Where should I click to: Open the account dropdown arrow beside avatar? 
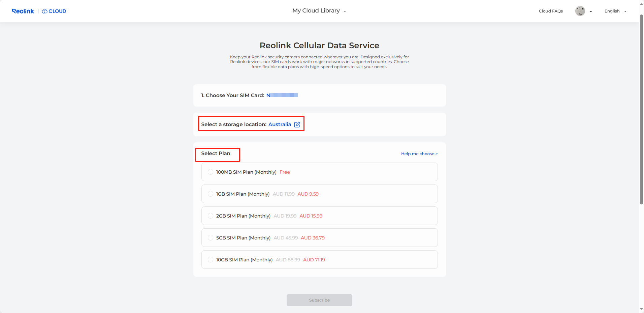coord(591,11)
